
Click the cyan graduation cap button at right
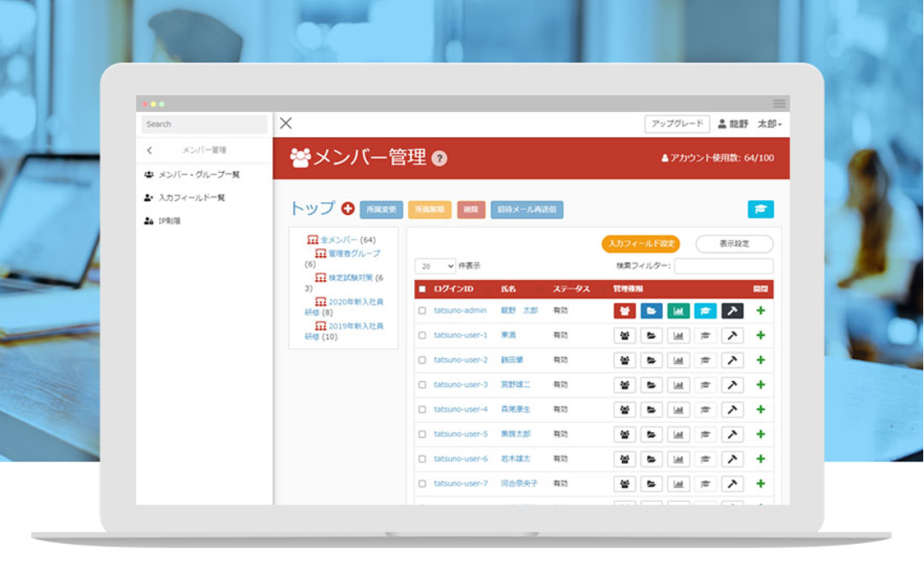[760, 209]
